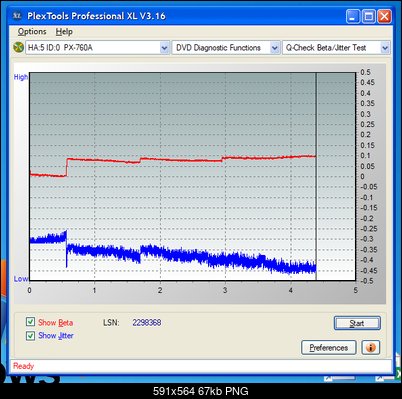Close the PlexTools Professional window

point(384,16)
